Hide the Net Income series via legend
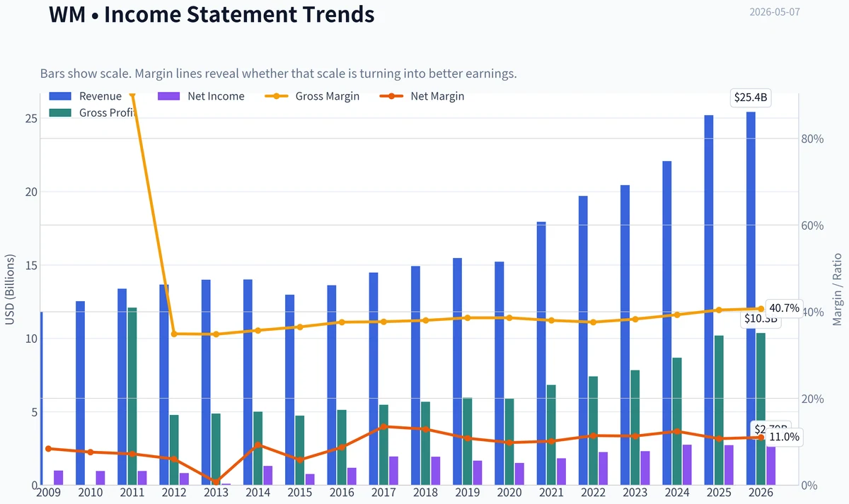This screenshot has height=504, width=849. point(200,96)
